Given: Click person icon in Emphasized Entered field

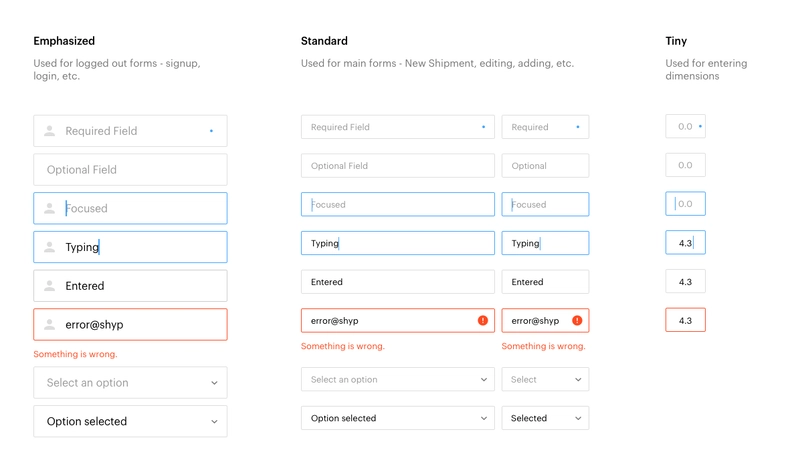Looking at the screenshot, I should (49, 286).
